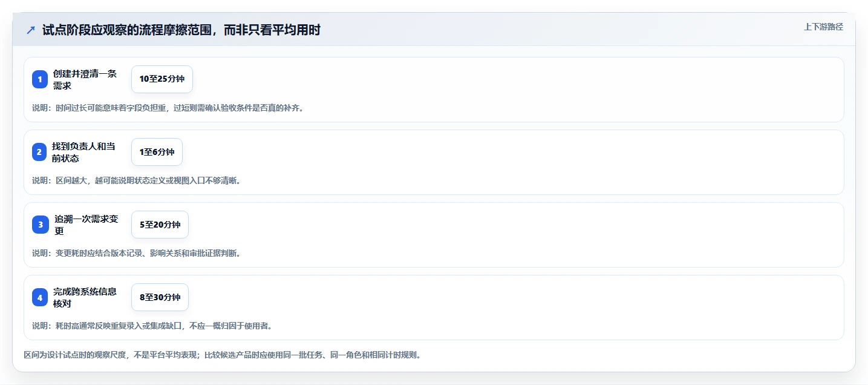Click the note about 字段负担重

pyautogui.click(x=168, y=108)
